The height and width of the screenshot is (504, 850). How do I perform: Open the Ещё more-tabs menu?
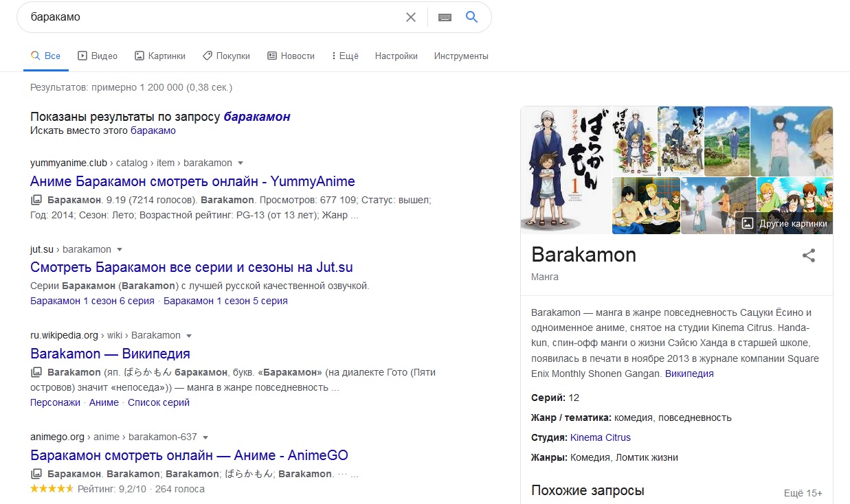pyautogui.click(x=345, y=56)
